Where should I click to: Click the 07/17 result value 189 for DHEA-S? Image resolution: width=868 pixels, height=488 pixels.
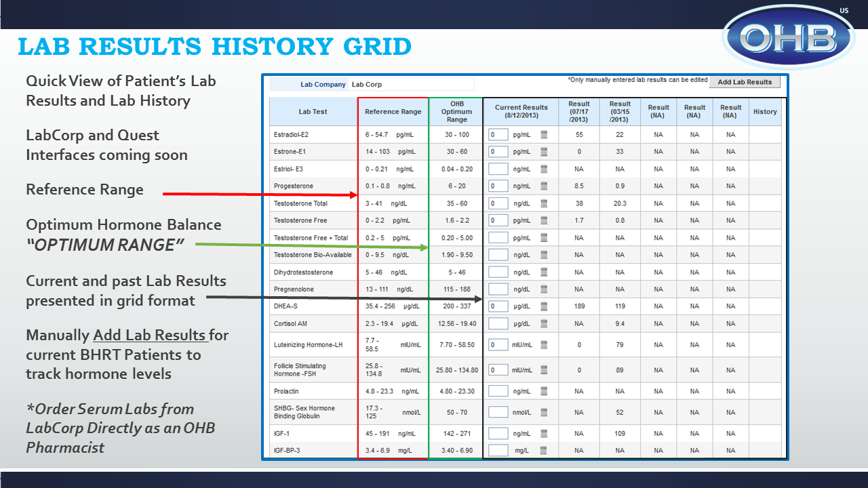[x=579, y=307]
